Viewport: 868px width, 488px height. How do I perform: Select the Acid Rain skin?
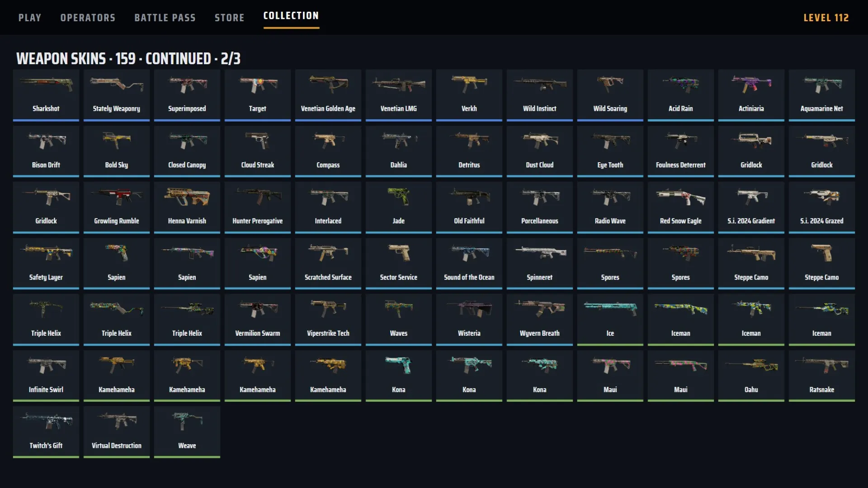click(x=680, y=95)
